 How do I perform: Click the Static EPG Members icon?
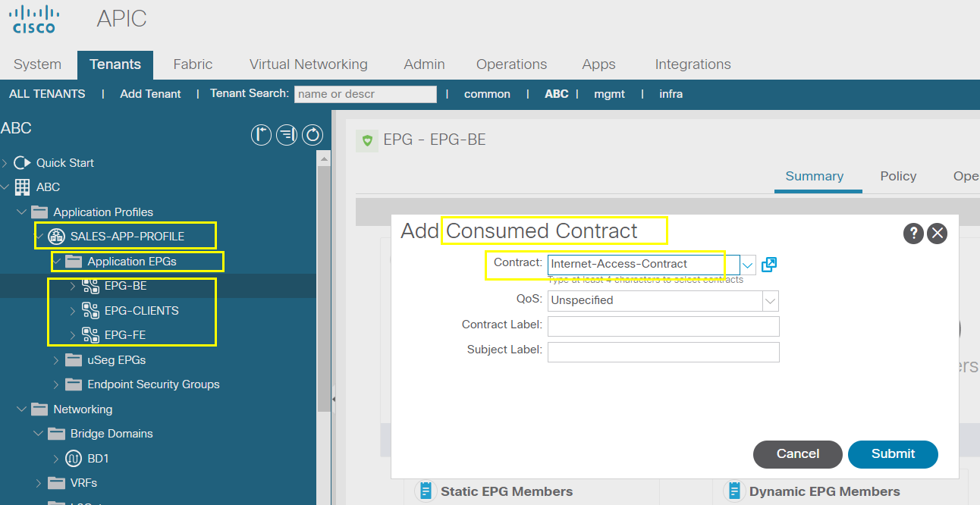(426, 491)
